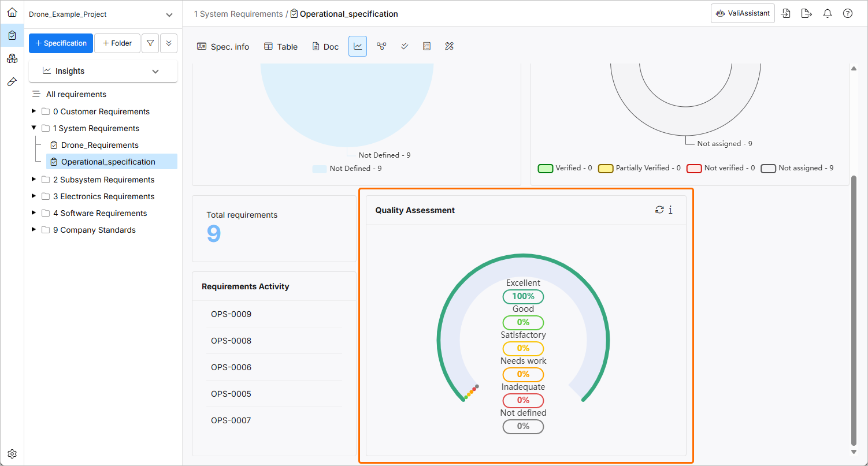
Task: Click the scrollbar down arrow
Action: [854, 452]
